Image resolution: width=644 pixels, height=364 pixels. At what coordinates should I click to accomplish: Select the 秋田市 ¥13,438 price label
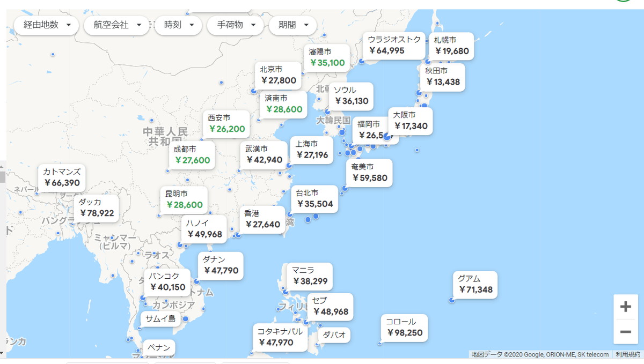(x=443, y=77)
